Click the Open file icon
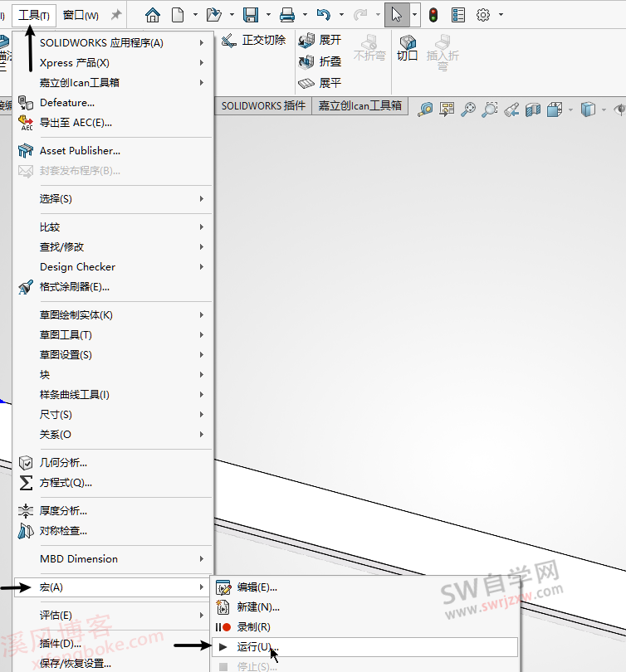 [213, 15]
